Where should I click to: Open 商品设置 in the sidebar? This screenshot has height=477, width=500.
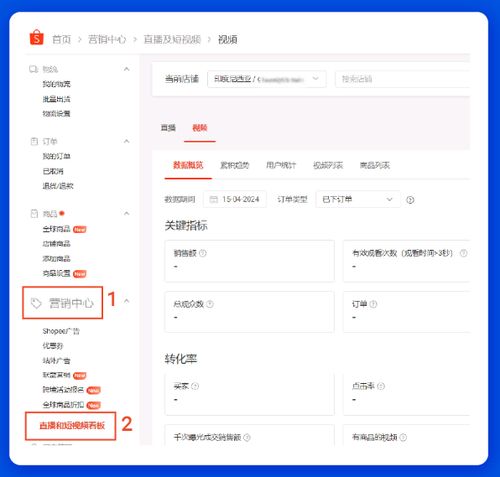56,273
